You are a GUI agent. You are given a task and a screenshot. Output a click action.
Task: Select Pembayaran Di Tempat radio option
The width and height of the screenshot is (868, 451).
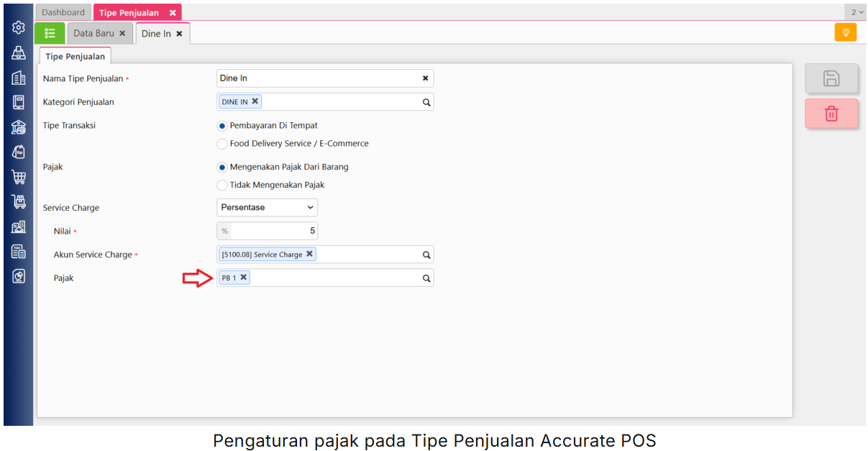click(x=222, y=126)
